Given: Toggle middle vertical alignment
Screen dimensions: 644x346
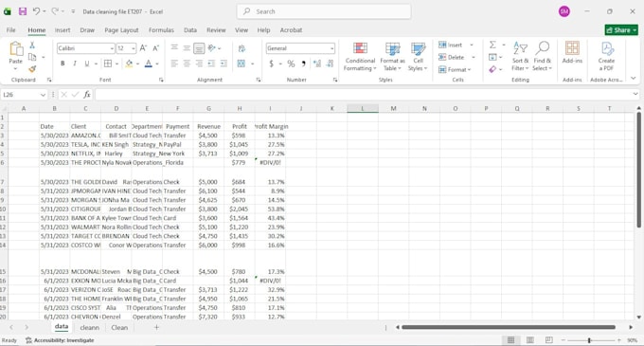Looking at the screenshot, I should pyautogui.click(x=187, y=48).
